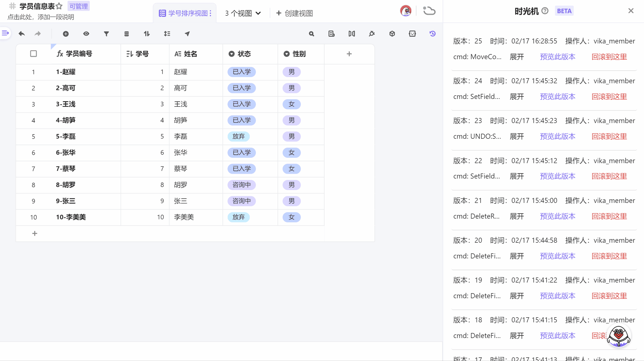Select the cell 7-蔡琴

[86, 169]
